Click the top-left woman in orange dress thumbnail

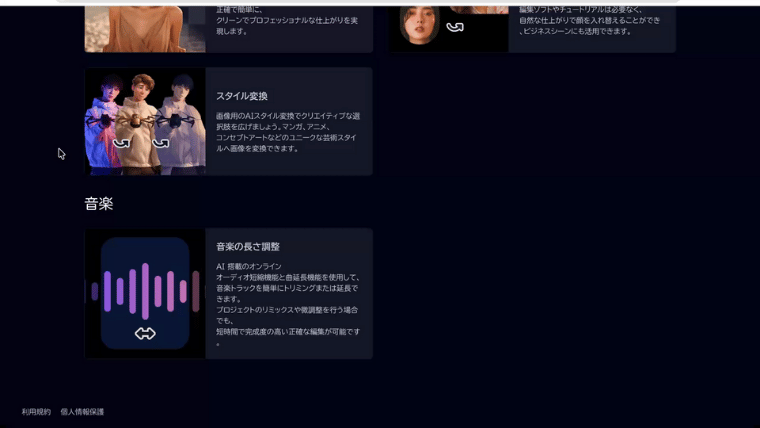[x=145, y=25]
